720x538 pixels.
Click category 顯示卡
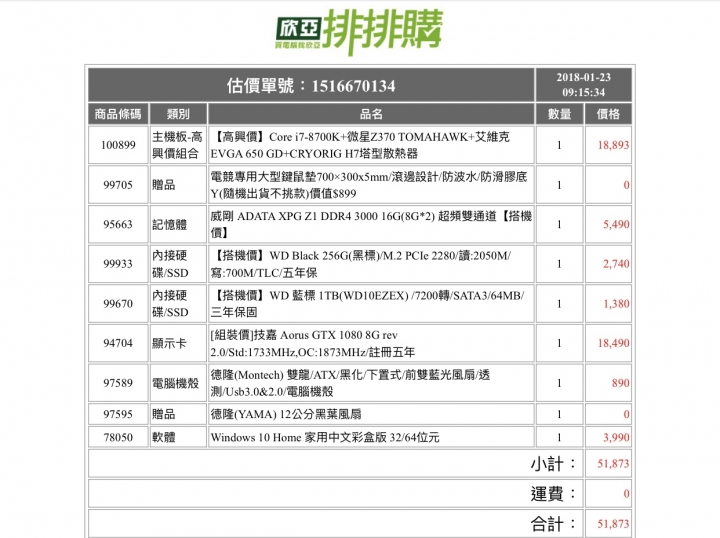tap(169, 343)
